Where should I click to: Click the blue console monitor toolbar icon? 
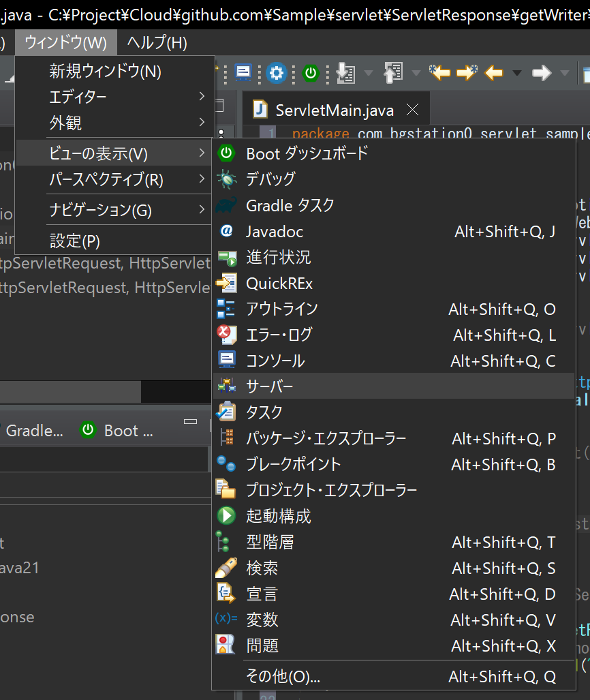click(243, 73)
